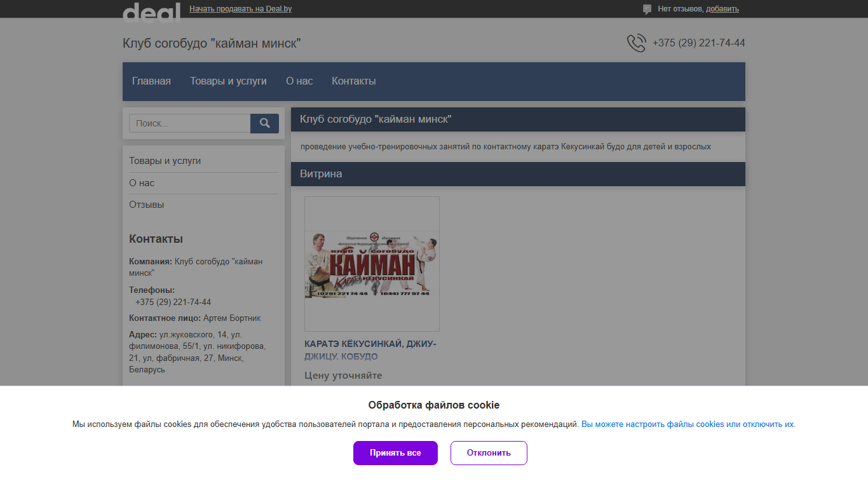
Task: Open 'Отзывы' in the sidebar menu
Action: (147, 205)
